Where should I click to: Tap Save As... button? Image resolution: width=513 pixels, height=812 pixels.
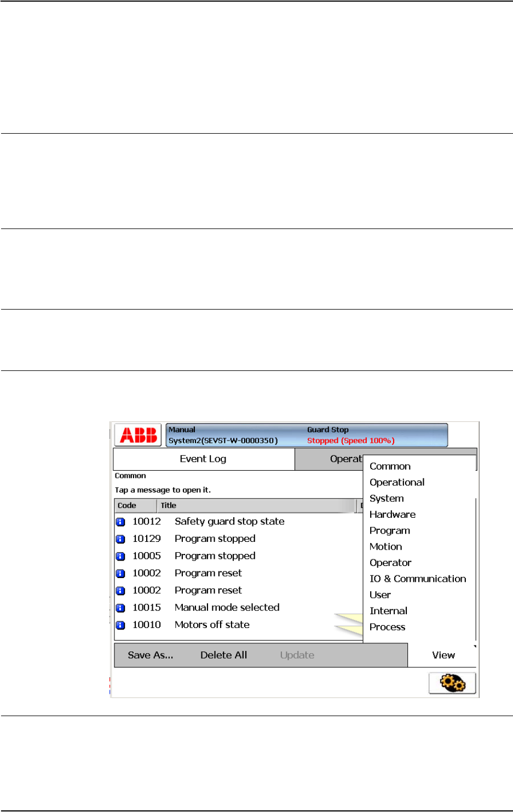[151, 655]
